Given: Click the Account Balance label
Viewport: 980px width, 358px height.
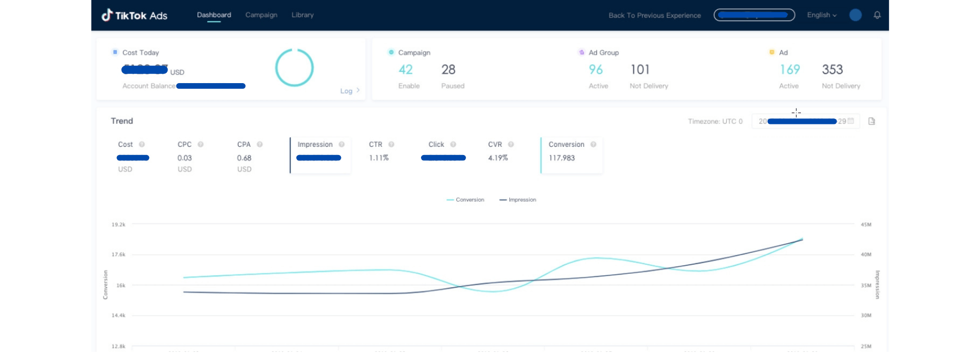Looking at the screenshot, I should coord(149,86).
